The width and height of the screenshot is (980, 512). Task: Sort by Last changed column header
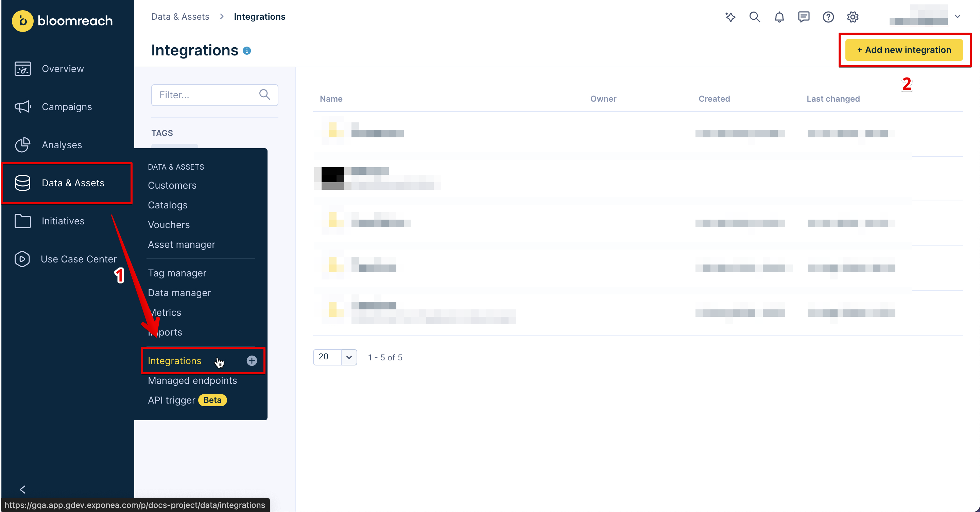coord(833,99)
